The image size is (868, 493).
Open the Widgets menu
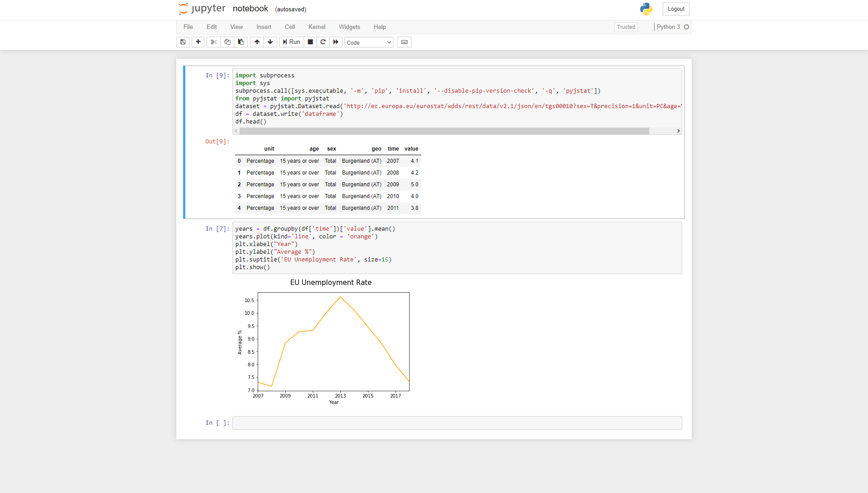click(x=349, y=27)
